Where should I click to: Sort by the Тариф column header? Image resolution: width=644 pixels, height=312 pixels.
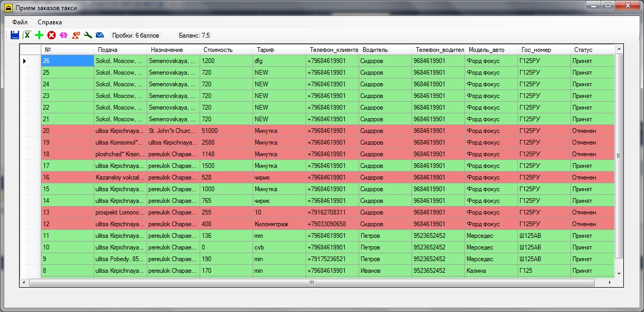pyautogui.click(x=279, y=50)
